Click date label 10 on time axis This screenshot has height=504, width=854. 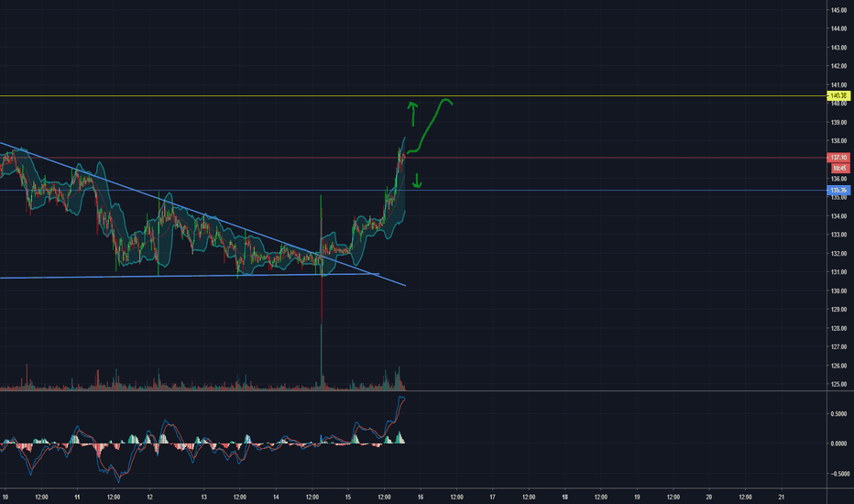click(5, 497)
